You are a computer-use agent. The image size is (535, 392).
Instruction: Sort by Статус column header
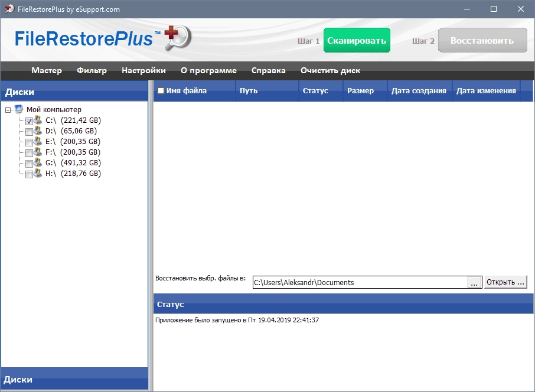[321, 91]
